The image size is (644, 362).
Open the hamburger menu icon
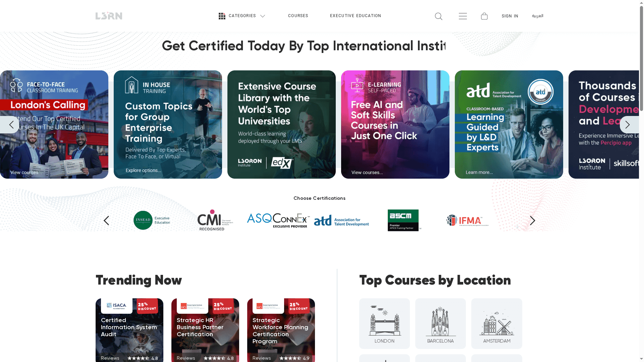click(x=463, y=16)
